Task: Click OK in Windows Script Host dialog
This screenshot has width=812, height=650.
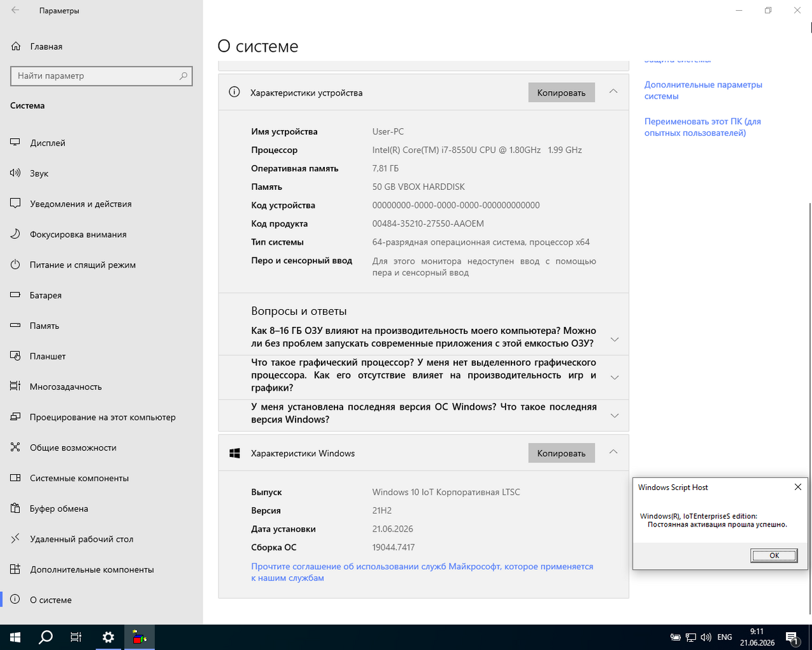Action: click(x=774, y=556)
